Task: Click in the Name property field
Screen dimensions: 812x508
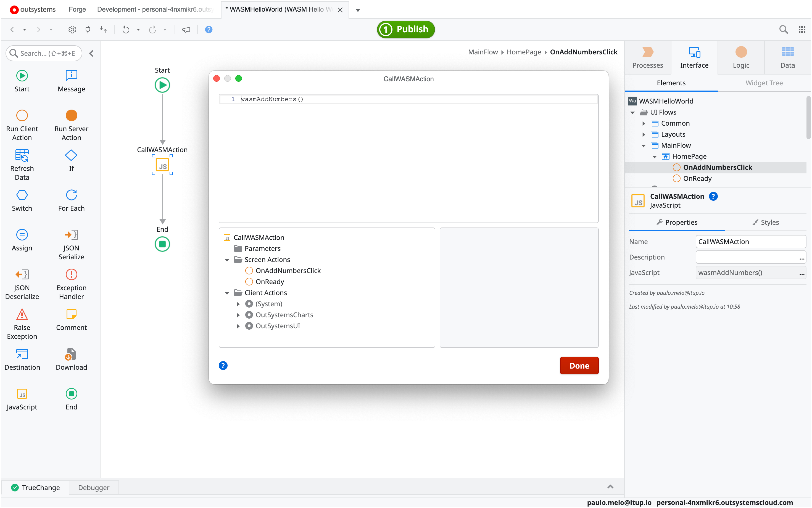Action: 750,242
